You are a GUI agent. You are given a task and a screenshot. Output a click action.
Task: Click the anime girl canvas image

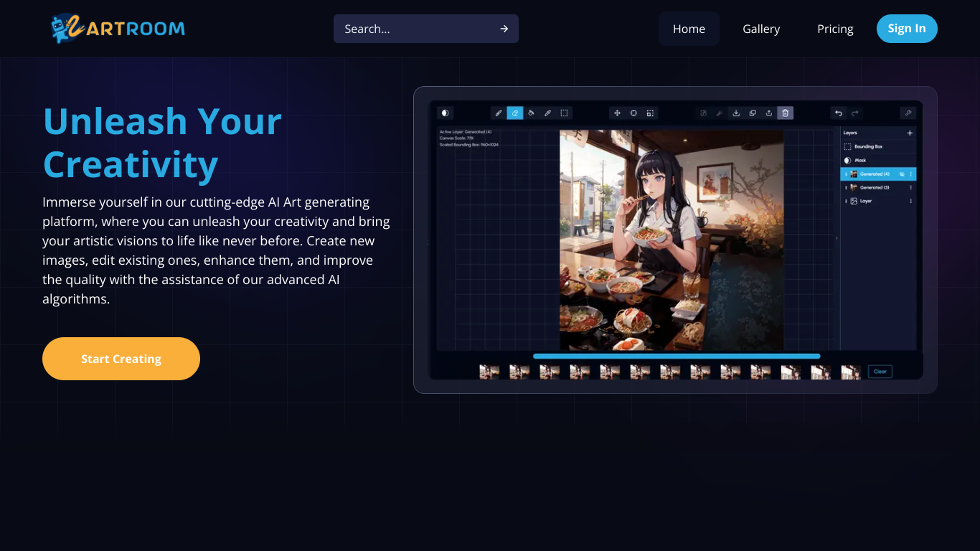pyautogui.click(x=672, y=240)
